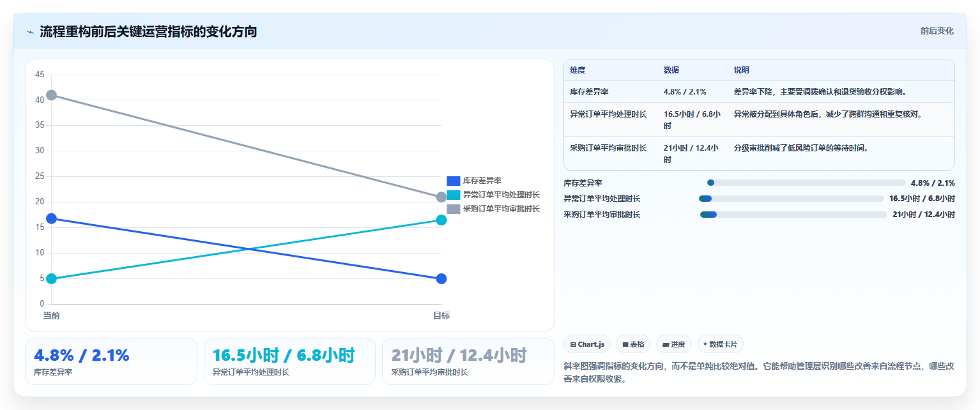Viewport: 980px width, 410px height.
Task: Click the 库存差异率 progress bar
Action: [x=806, y=183]
